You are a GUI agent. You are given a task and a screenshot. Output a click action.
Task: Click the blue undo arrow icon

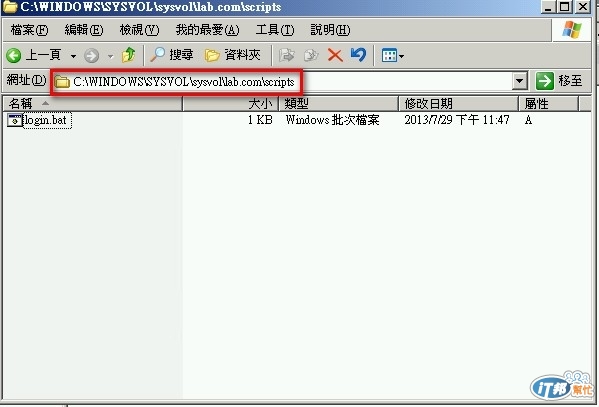click(358, 55)
